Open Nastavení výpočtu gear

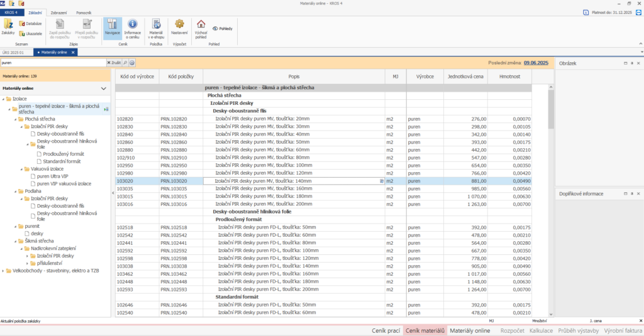179,27
